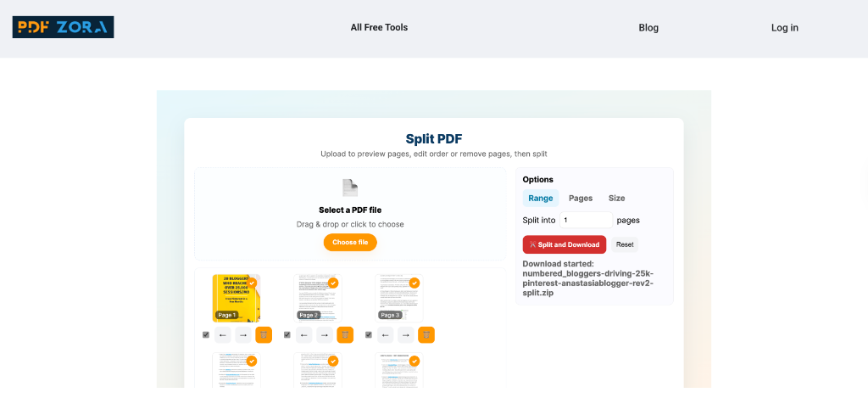Click the Reset button
The height and width of the screenshot is (398, 868).
coord(625,244)
